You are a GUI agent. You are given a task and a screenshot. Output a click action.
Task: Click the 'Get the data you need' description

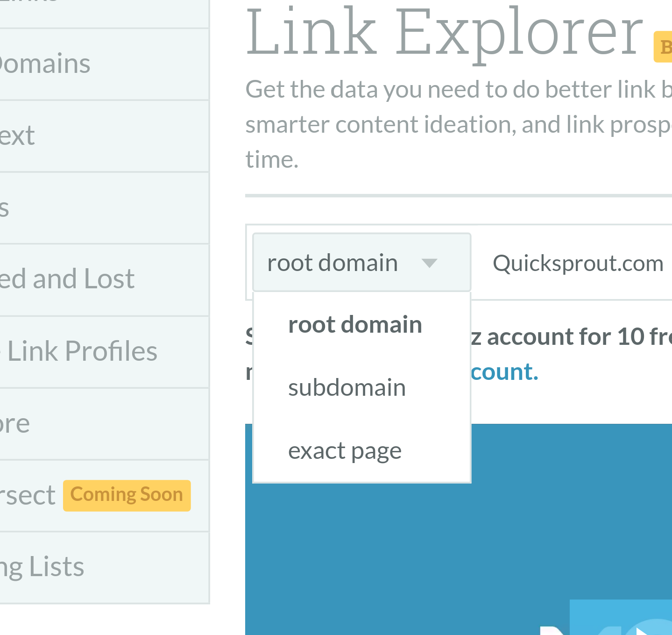(x=459, y=124)
